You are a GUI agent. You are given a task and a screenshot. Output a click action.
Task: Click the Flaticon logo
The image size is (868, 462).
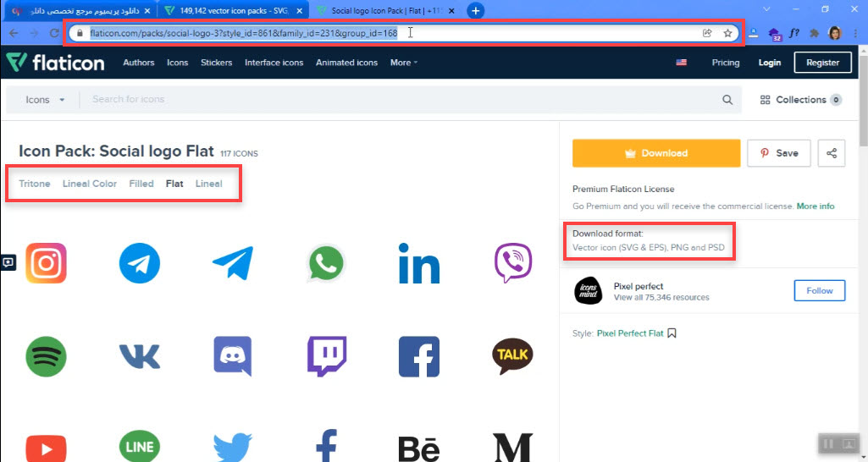(55, 63)
